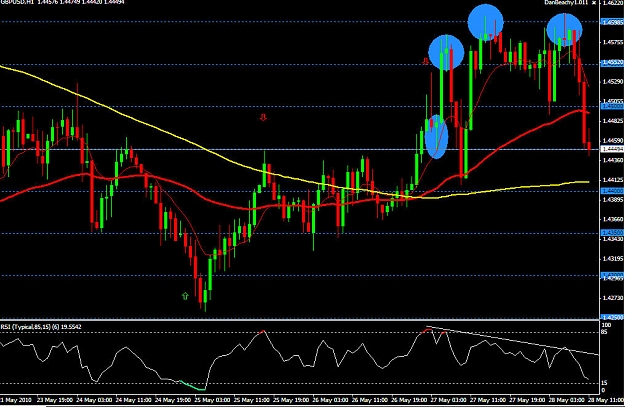The image size is (625, 407).
Task: Click the RSI 15 level label
Action: click(604, 383)
